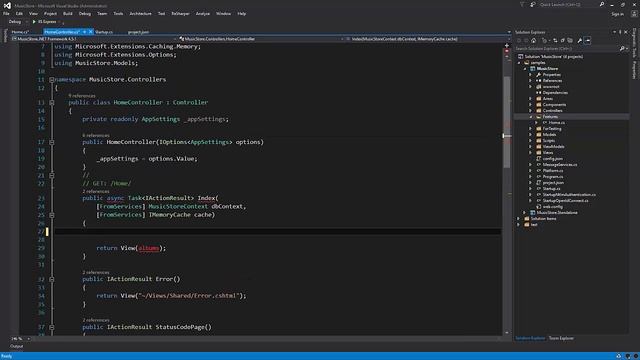This screenshot has width=640, height=360.
Task: Open the ReSharper menu
Action: point(180,13)
